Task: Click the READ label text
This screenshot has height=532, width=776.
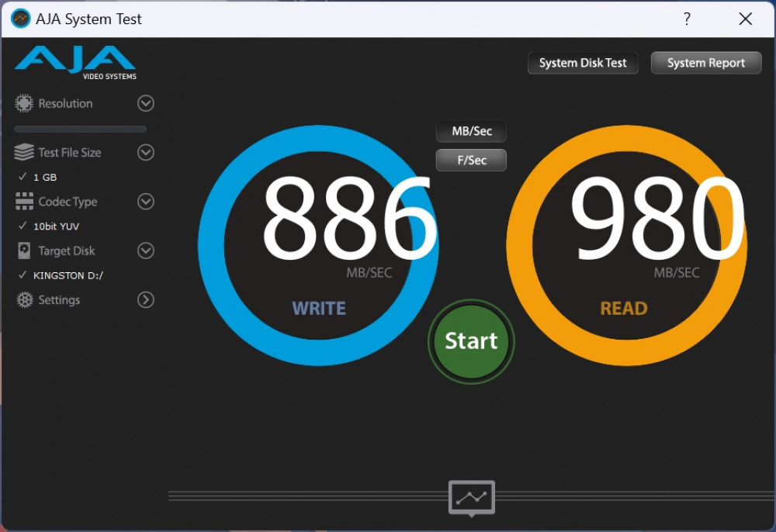Action: [x=624, y=309]
